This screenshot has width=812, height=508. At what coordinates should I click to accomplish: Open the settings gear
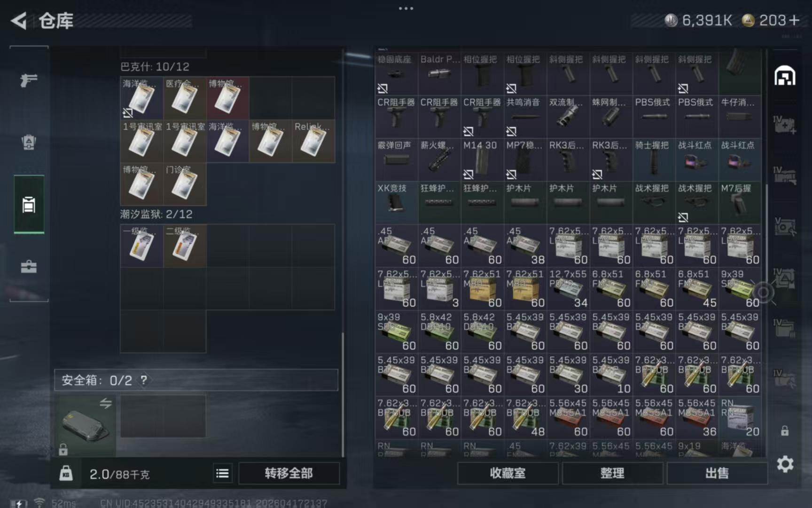785,464
